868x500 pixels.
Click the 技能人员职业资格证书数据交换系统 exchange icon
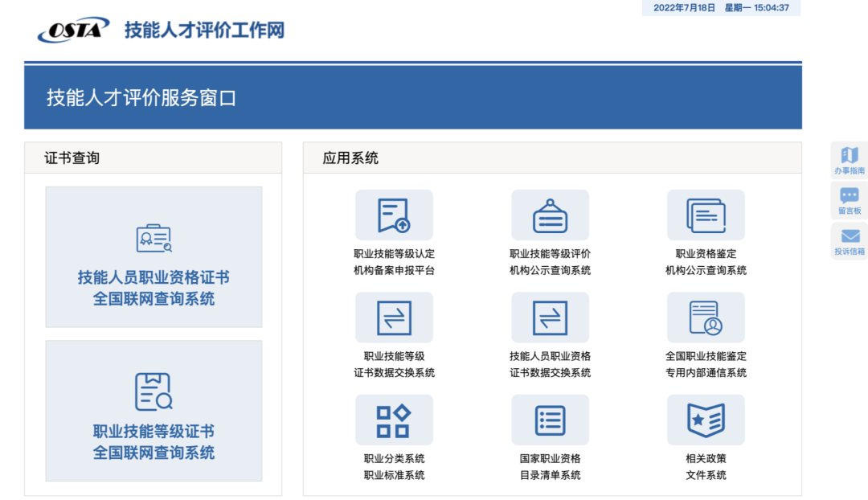click(x=551, y=318)
